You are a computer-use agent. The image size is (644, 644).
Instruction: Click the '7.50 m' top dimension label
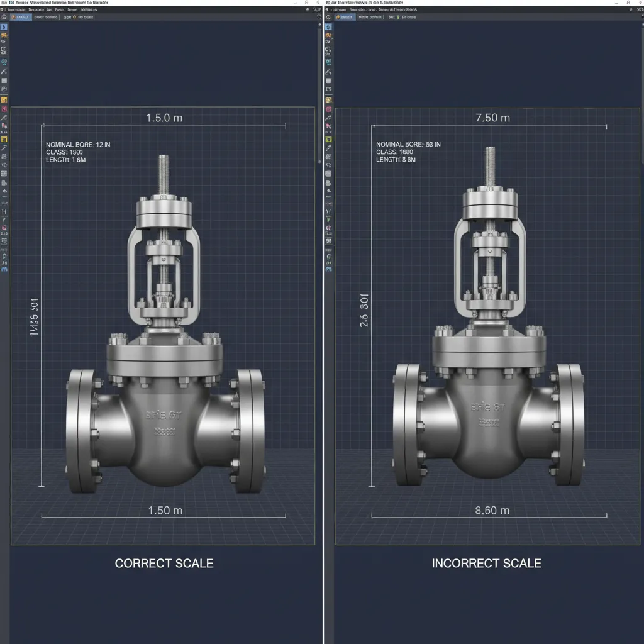[x=492, y=118]
